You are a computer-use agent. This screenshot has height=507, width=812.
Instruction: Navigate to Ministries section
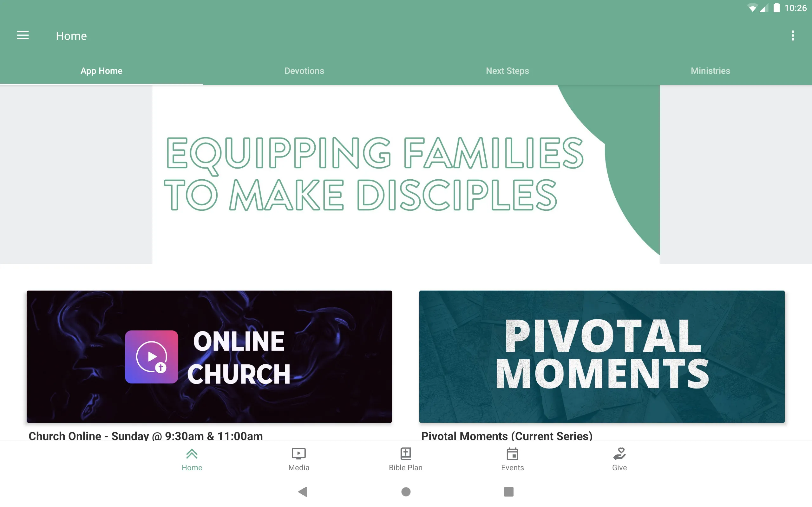pos(710,70)
